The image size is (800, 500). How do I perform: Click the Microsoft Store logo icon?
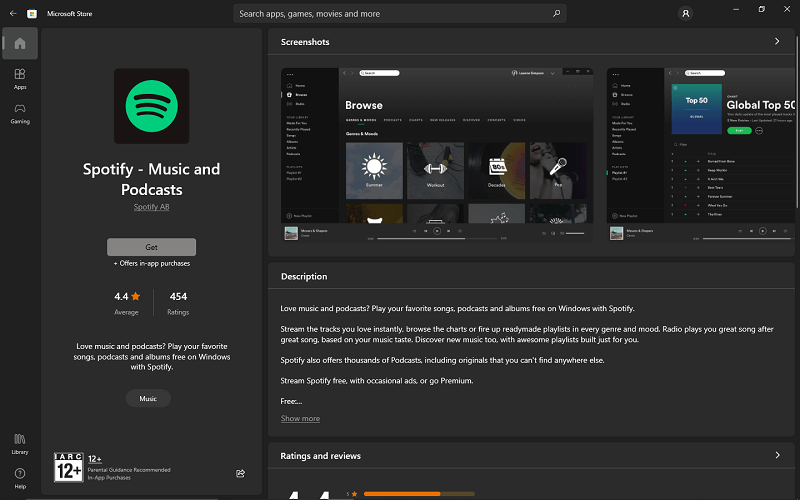(32, 14)
